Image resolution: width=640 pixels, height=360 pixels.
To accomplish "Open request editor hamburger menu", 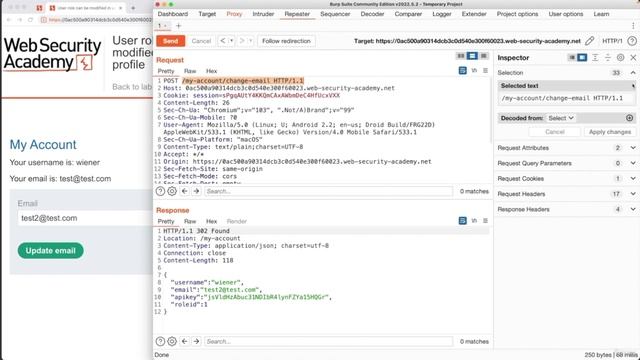I will click(485, 71).
